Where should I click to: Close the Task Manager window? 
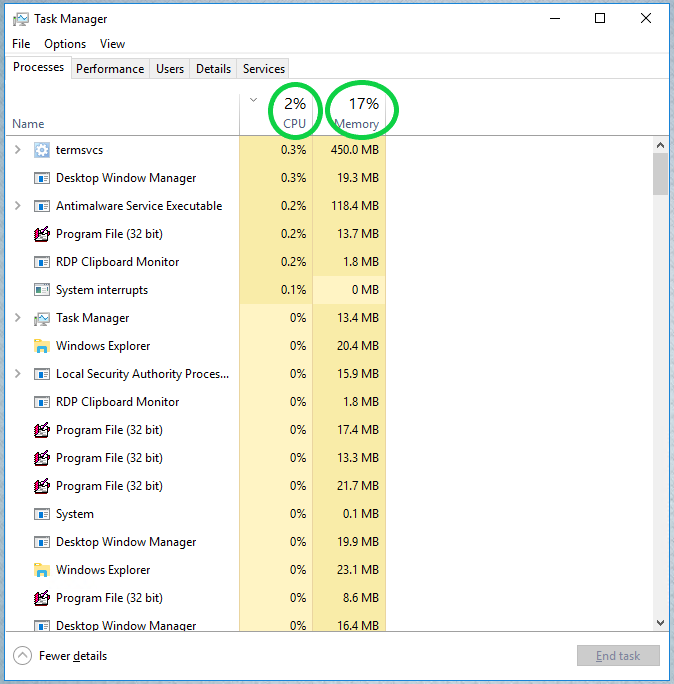pyautogui.click(x=646, y=18)
